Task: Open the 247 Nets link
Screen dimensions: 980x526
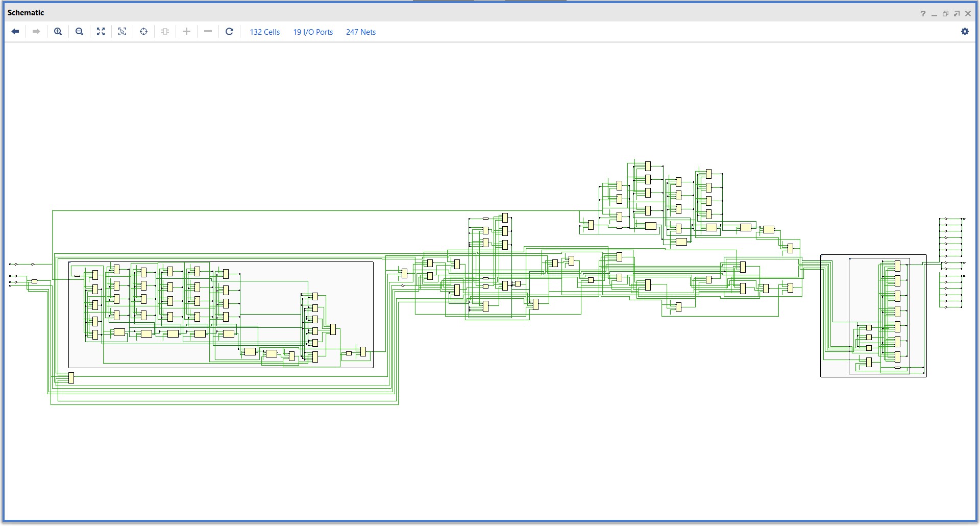Action: click(361, 32)
